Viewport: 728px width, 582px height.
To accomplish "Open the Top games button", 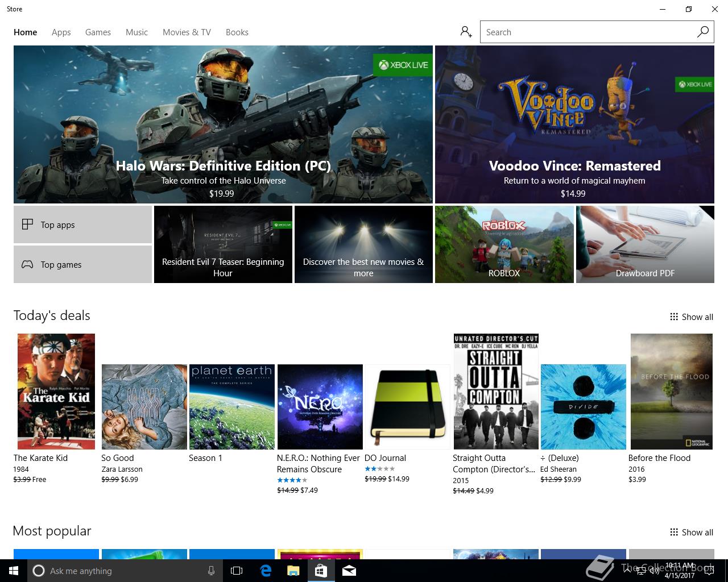I will click(82, 264).
